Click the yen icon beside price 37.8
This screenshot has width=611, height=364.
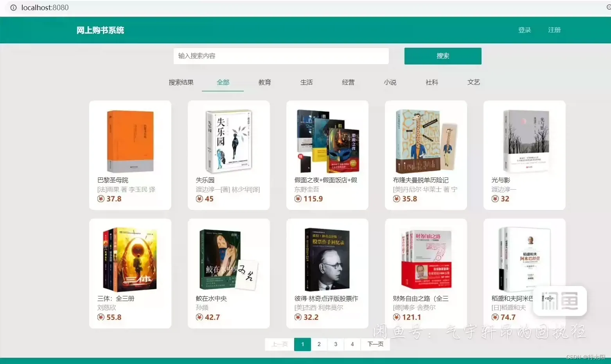point(101,199)
